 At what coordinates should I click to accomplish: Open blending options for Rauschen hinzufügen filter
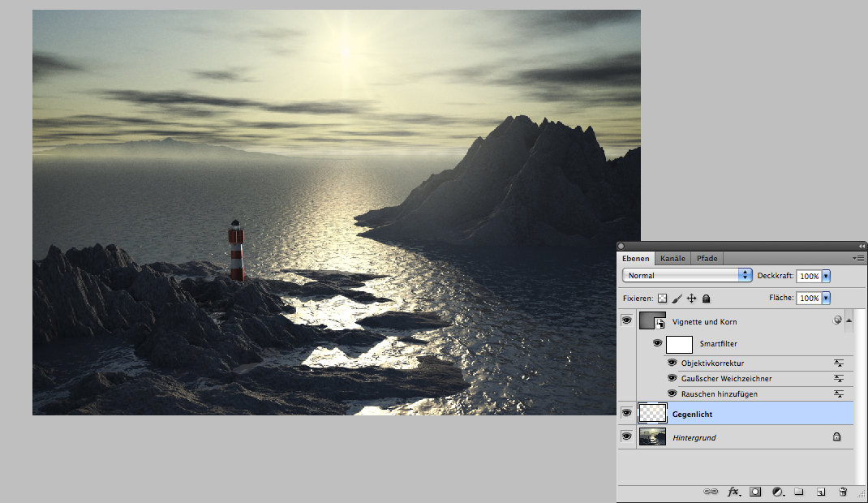click(839, 393)
